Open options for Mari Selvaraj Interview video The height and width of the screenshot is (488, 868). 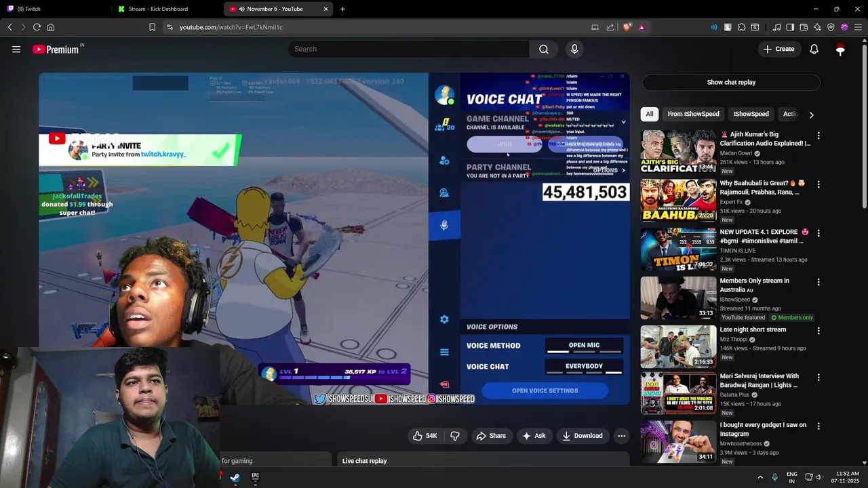[x=818, y=378]
